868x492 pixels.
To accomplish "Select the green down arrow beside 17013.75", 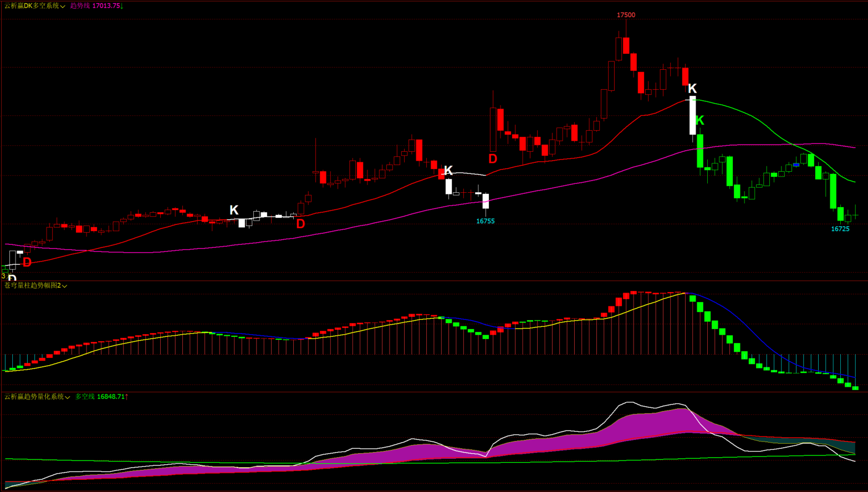I will coord(122,6).
